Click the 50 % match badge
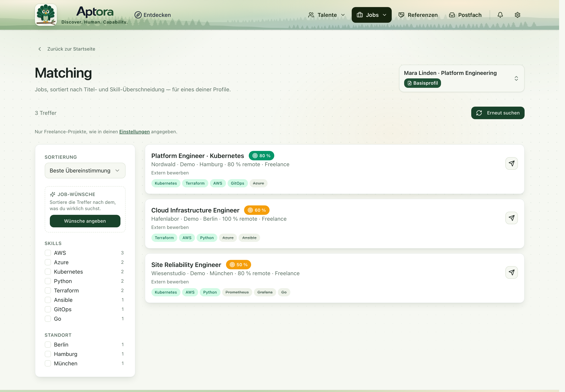The image size is (565, 392). pos(239,265)
